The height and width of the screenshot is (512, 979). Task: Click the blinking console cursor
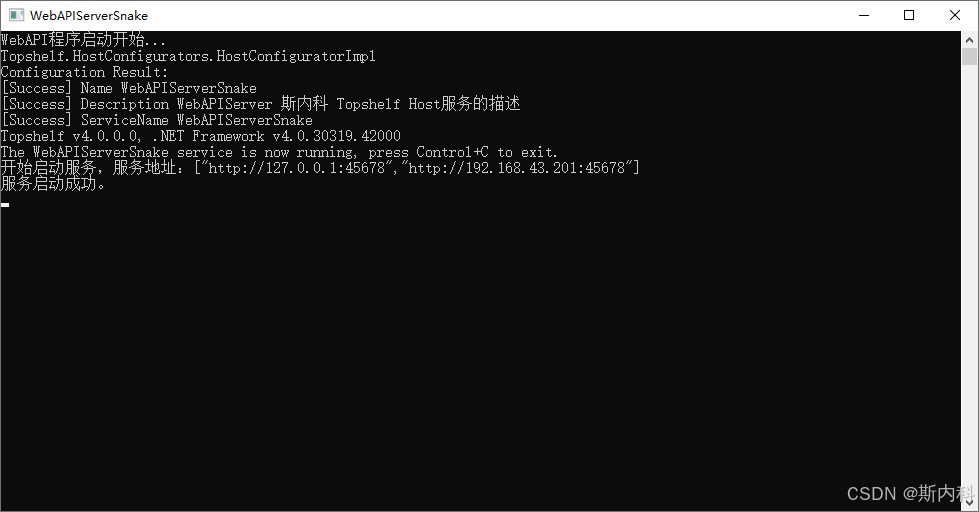coord(5,204)
